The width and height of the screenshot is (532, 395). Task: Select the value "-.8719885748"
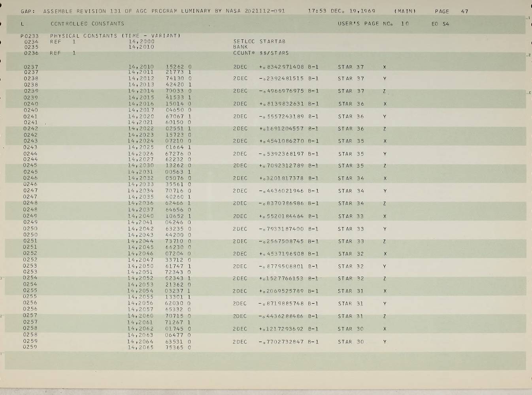click(x=281, y=303)
